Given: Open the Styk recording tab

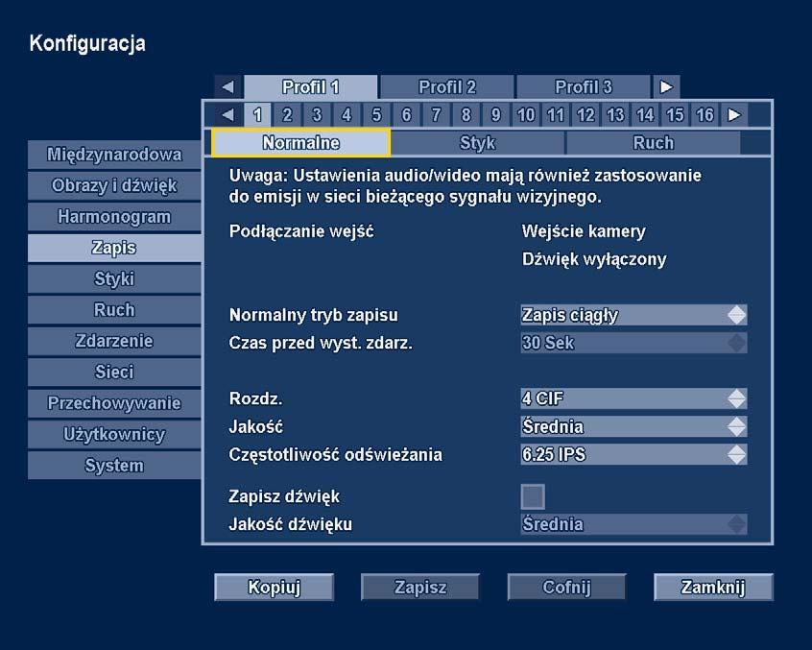Looking at the screenshot, I should (x=477, y=143).
